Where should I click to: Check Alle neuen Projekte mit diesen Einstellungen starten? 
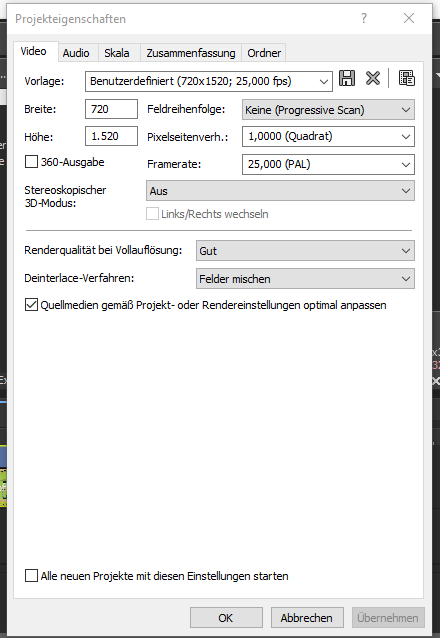point(31,576)
